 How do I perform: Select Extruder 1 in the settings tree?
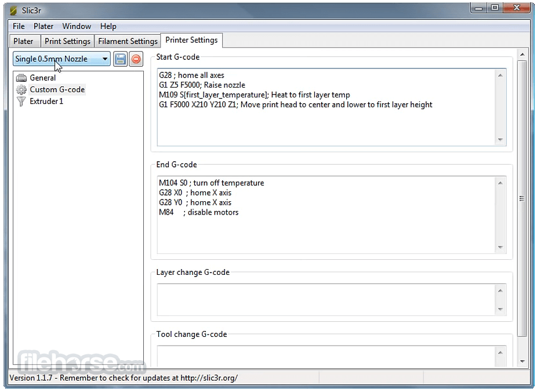point(46,101)
